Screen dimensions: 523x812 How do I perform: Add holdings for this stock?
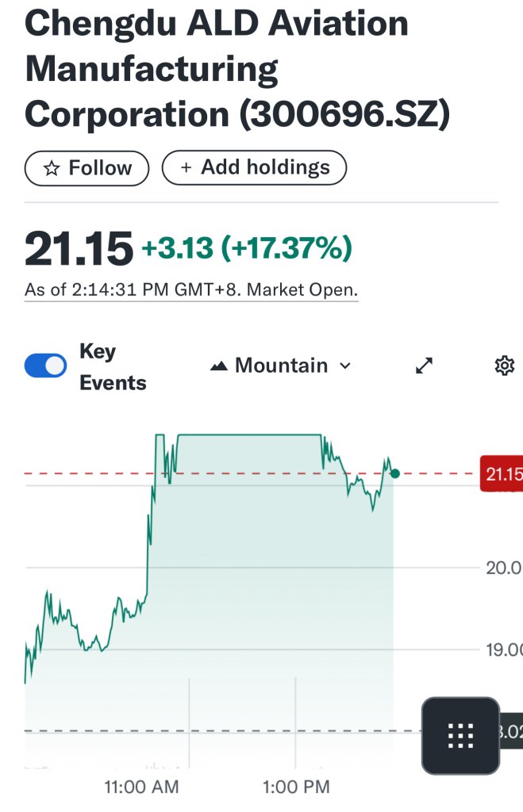coord(254,168)
